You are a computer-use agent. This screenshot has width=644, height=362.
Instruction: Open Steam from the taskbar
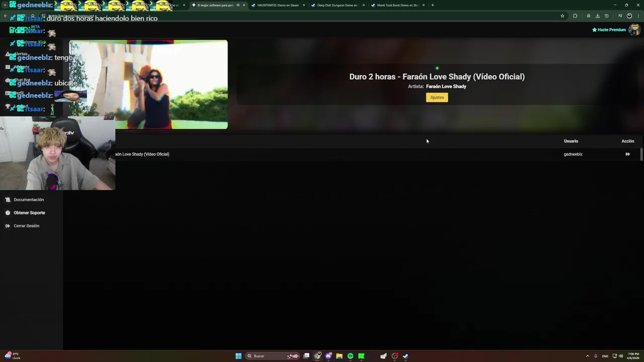[406, 356]
